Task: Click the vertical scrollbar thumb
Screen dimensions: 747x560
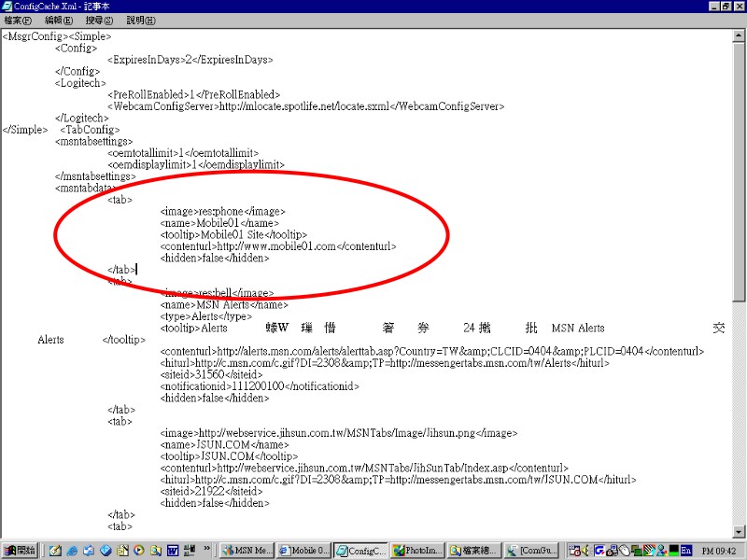Action: (x=739, y=173)
